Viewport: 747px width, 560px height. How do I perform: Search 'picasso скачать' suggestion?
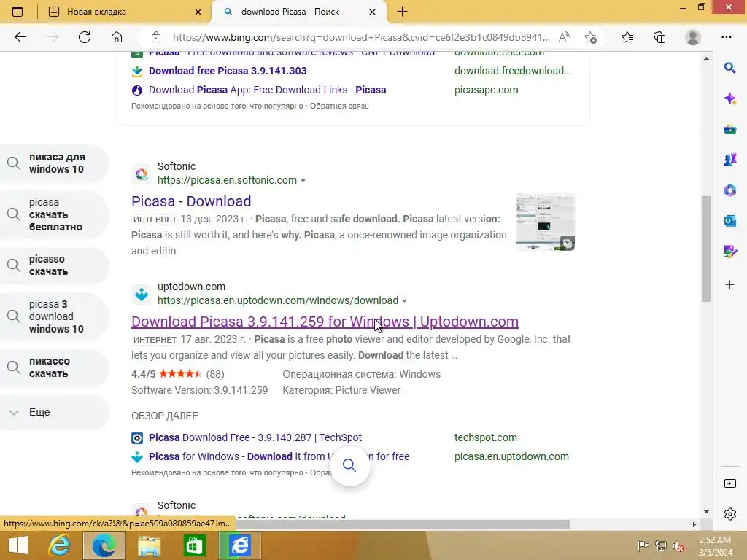click(x=54, y=265)
